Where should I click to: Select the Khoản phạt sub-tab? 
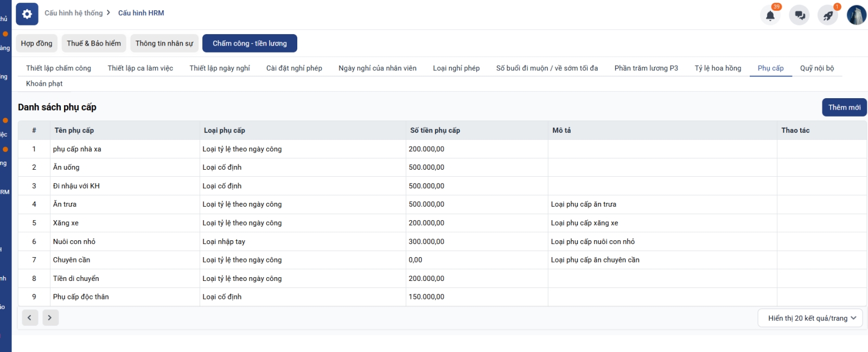click(44, 84)
